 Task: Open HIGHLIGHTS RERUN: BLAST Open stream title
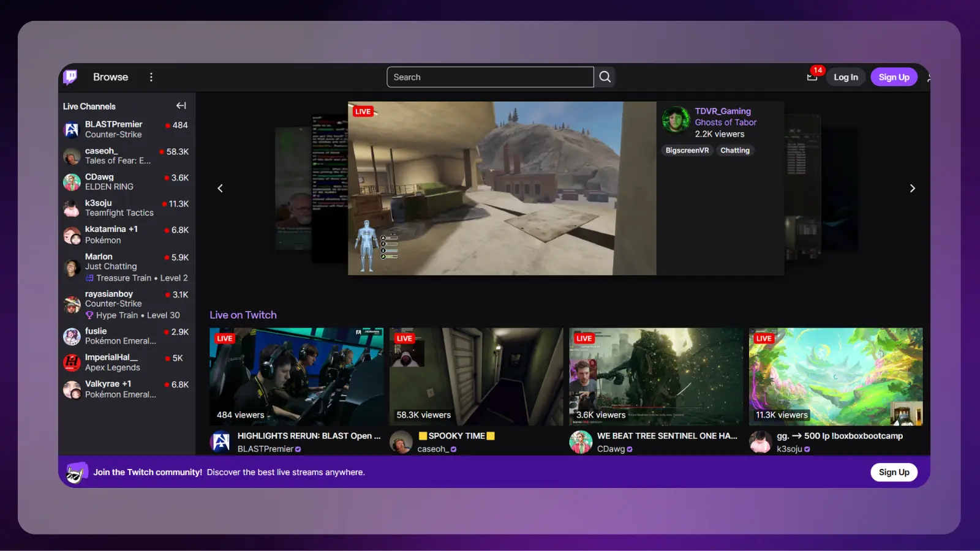point(309,436)
